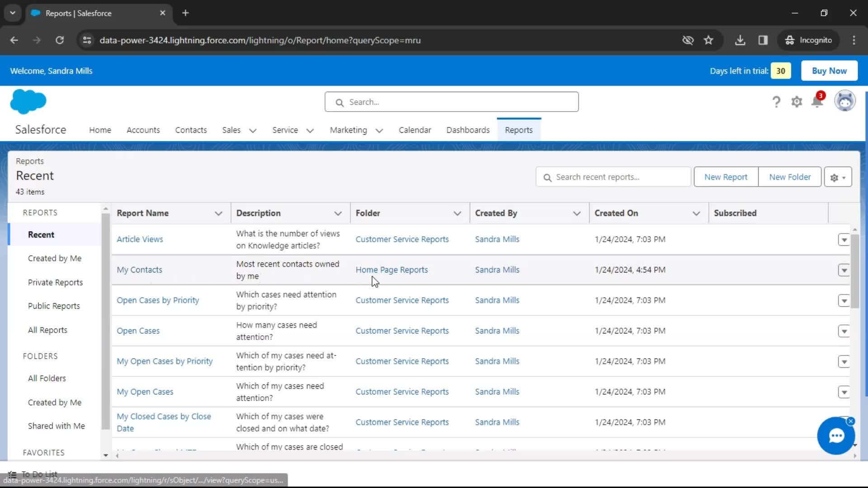Open Created On column menu chevron
This screenshot has width=868, height=488.
point(696,213)
